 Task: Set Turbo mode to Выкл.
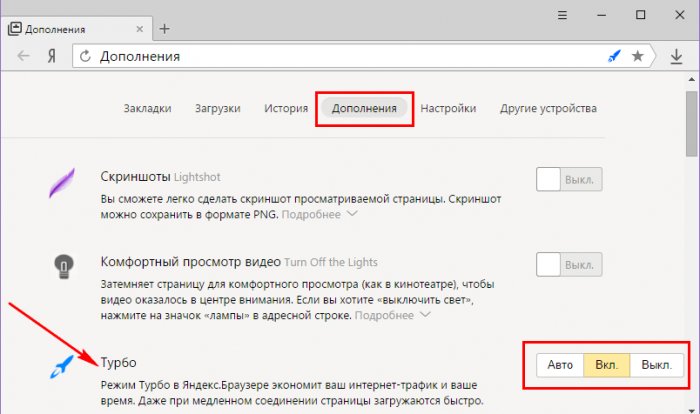[x=657, y=365]
